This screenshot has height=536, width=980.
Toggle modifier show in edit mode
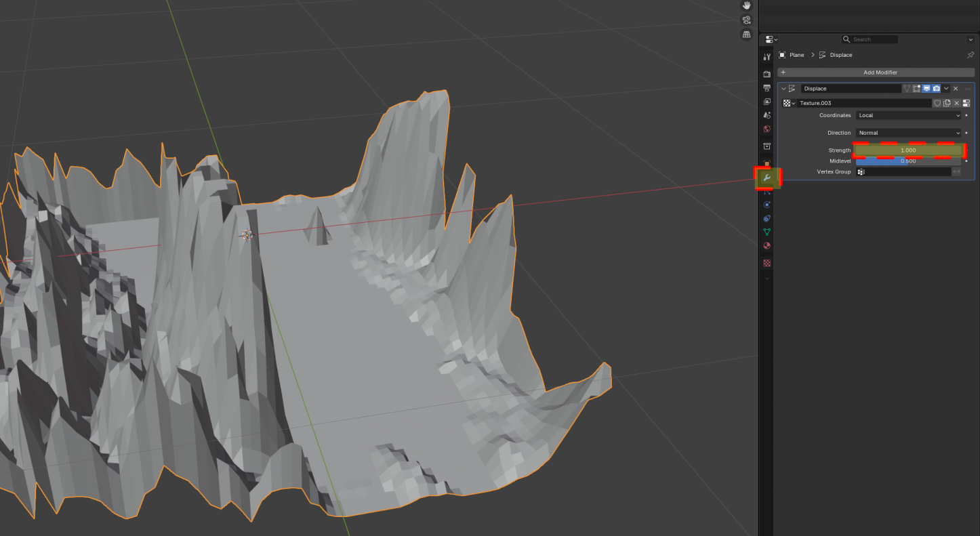pos(916,89)
